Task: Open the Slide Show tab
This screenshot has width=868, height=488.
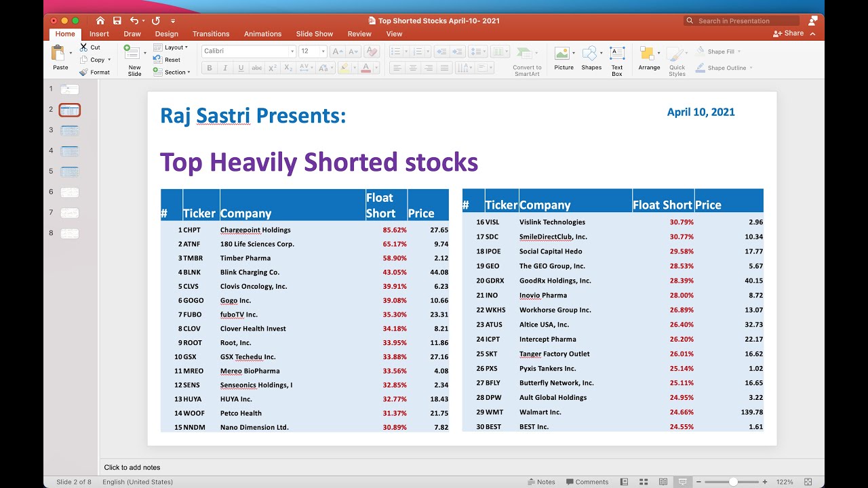Action: coord(315,34)
